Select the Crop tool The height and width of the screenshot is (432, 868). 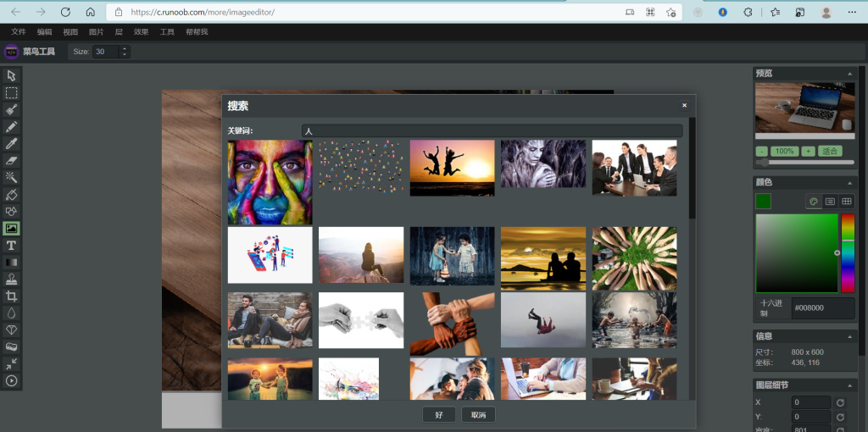coord(12,296)
